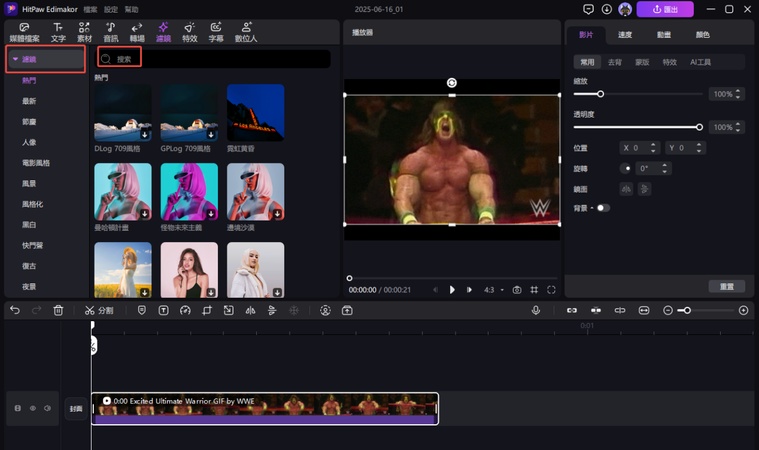Zoom in the timeline
Screen dimensions: 759x450
pyautogui.click(x=744, y=310)
